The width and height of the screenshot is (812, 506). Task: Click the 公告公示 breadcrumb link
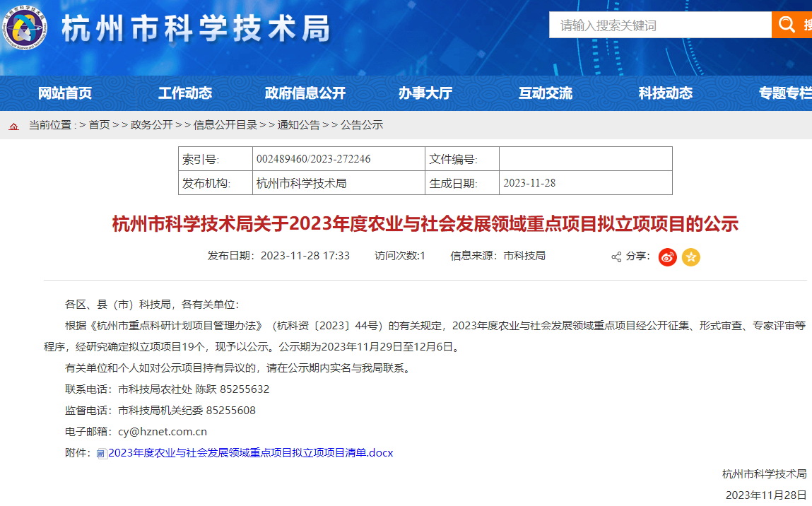[362, 125]
